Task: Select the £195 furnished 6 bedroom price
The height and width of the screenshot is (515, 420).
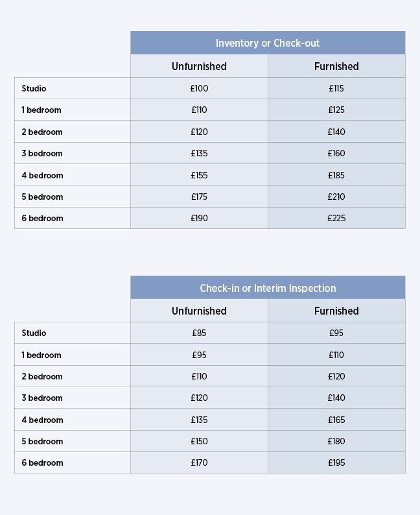Action: [336, 462]
